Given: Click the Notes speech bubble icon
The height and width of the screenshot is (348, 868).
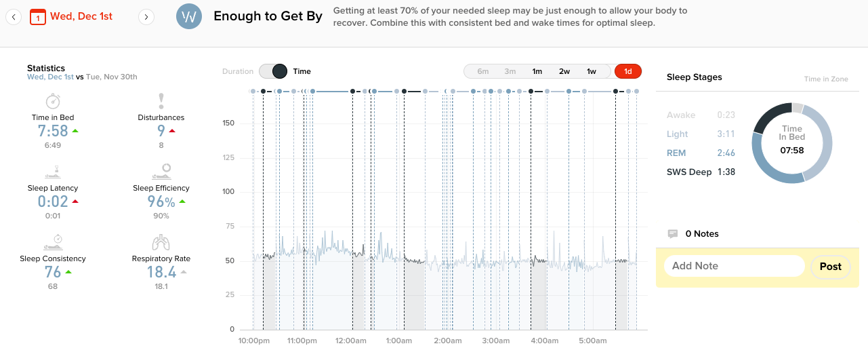Looking at the screenshot, I should pyautogui.click(x=673, y=233).
